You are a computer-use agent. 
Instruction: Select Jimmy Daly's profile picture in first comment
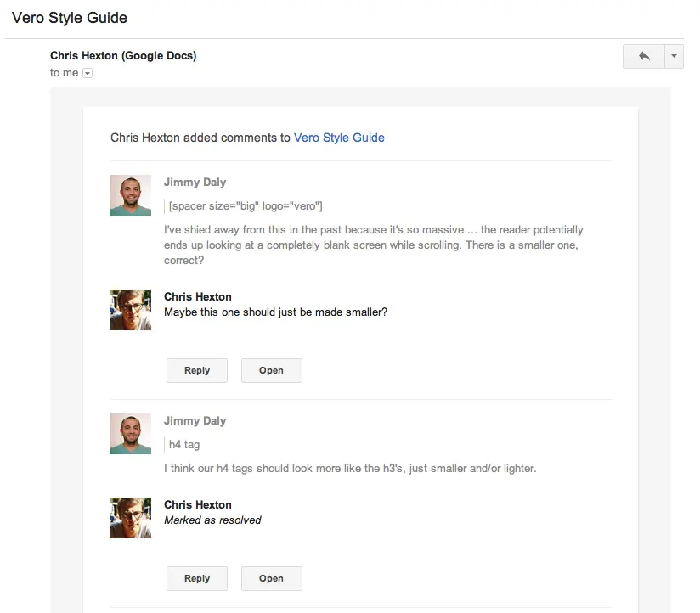click(x=130, y=195)
